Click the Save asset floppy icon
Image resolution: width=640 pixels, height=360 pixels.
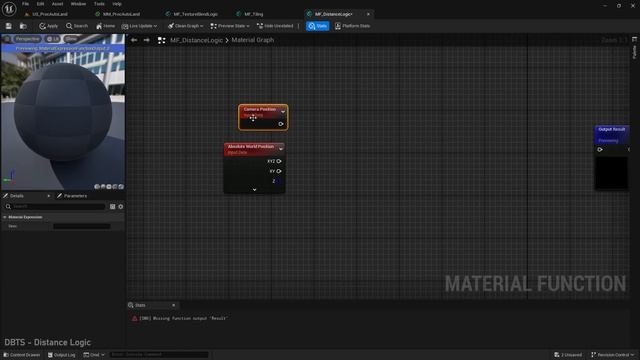(9, 26)
